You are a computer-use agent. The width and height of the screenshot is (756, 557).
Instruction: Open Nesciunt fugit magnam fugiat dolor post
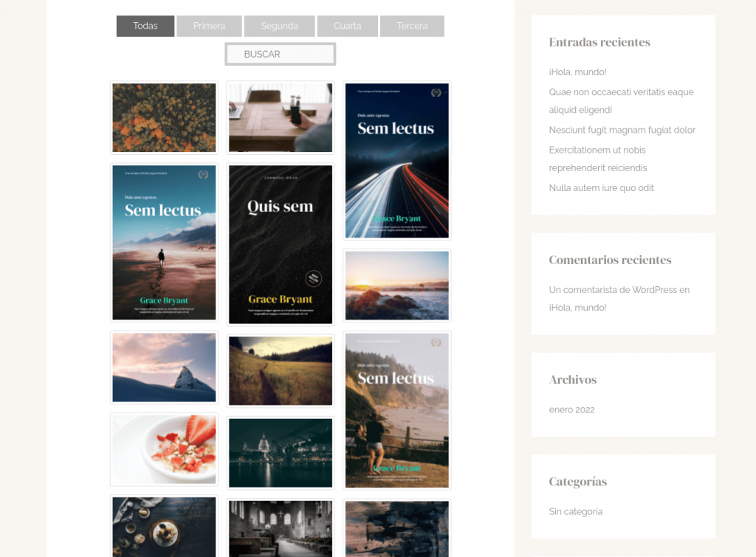tap(622, 130)
